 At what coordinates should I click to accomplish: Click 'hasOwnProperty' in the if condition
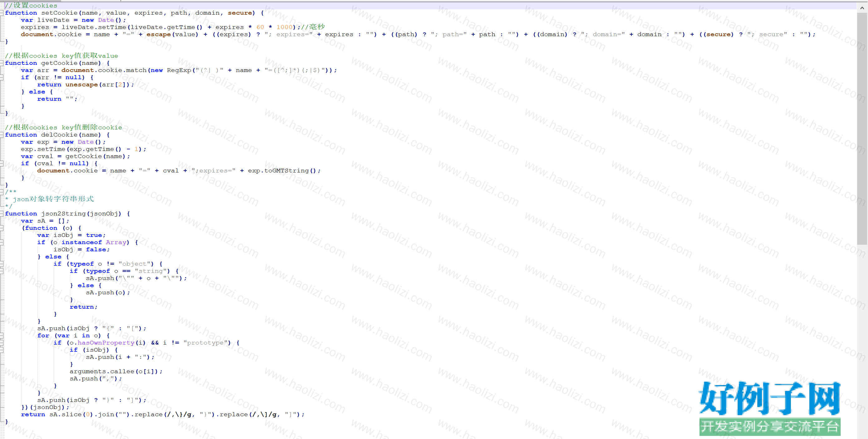(106, 342)
